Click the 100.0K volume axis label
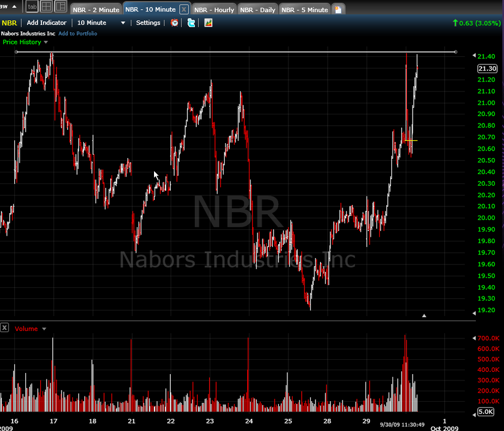504x431 pixels. coord(488,401)
